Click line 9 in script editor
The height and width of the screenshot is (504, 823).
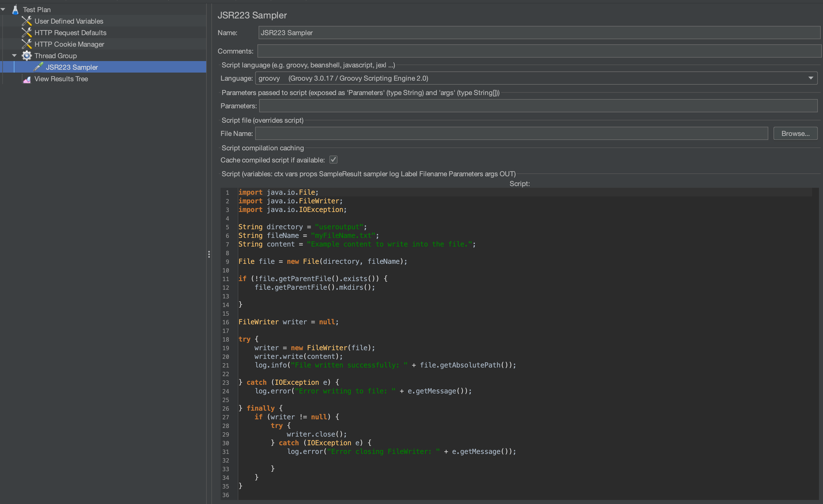click(322, 262)
